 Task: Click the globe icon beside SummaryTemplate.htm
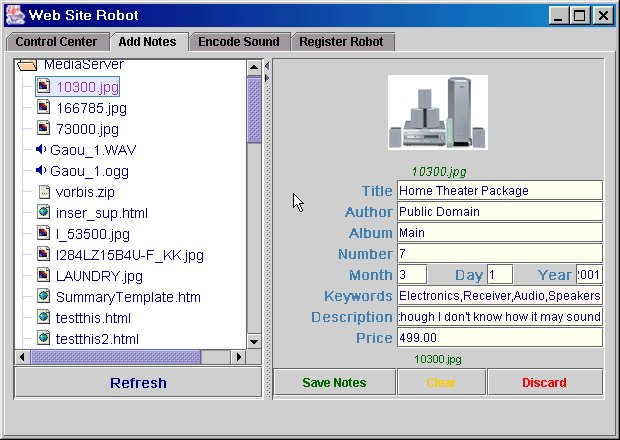coord(43,296)
